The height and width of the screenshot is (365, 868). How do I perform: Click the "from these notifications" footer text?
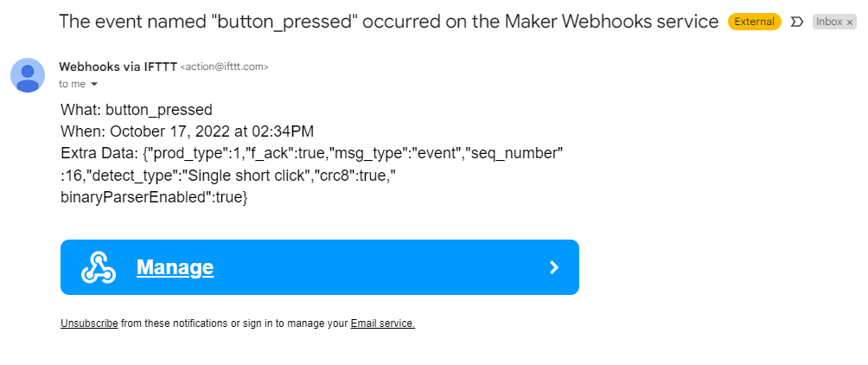tap(233, 323)
